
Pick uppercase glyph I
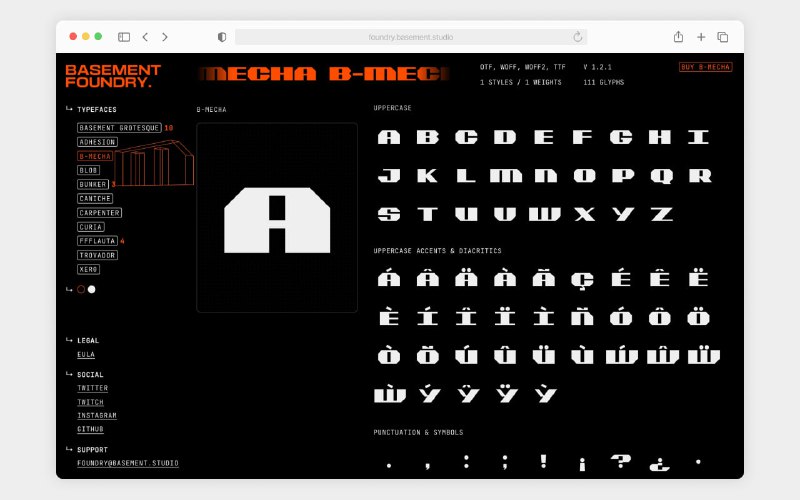pyautogui.click(x=698, y=137)
